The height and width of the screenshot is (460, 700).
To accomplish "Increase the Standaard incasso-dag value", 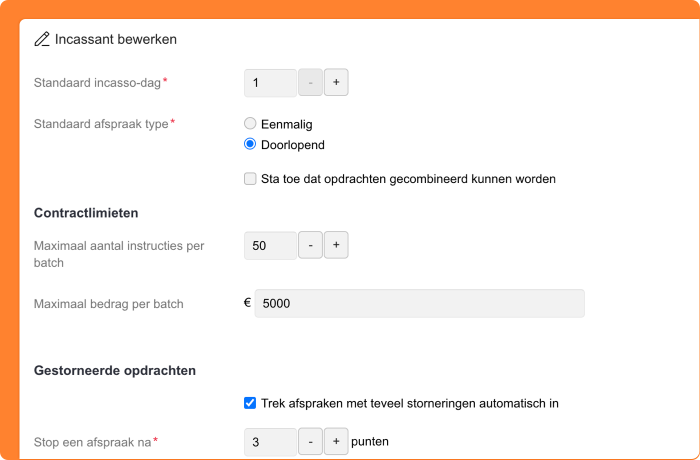I will click(336, 83).
